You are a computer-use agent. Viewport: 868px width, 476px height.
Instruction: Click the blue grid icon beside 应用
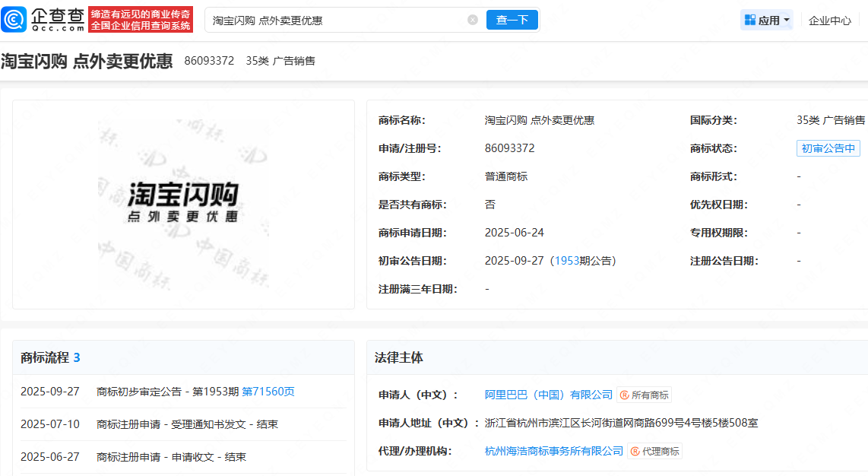pyautogui.click(x=749, y=19)
